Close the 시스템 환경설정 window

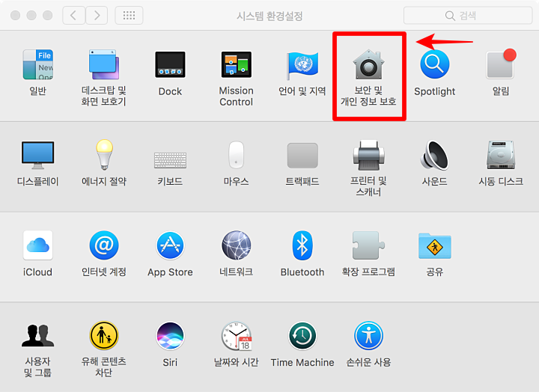tap(15, 16)
